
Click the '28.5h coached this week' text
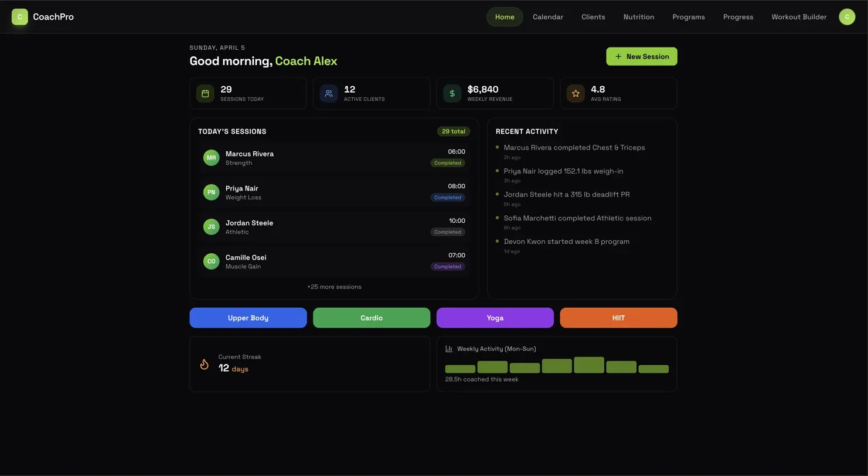click(482, 379)
